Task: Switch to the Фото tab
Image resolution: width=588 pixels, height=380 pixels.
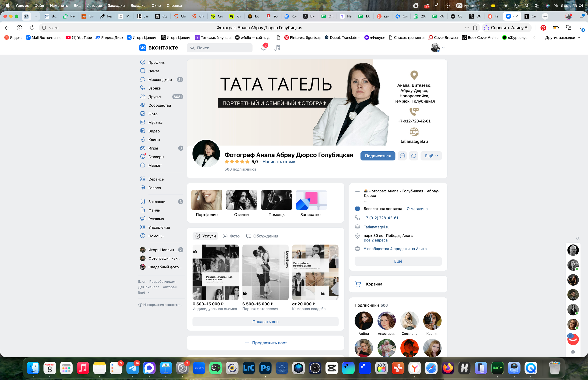Action: (231, 236)
